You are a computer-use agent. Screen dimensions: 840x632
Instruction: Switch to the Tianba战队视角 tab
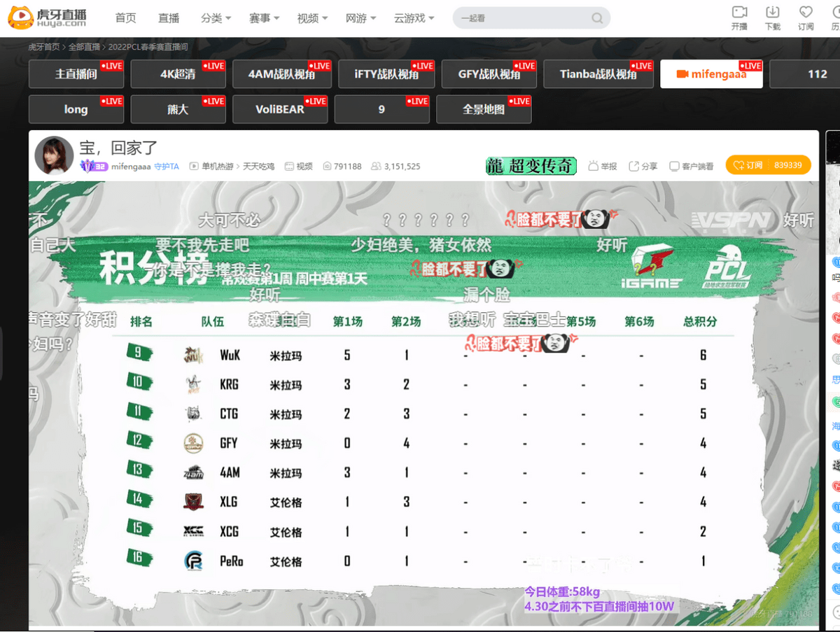(598, 74)
